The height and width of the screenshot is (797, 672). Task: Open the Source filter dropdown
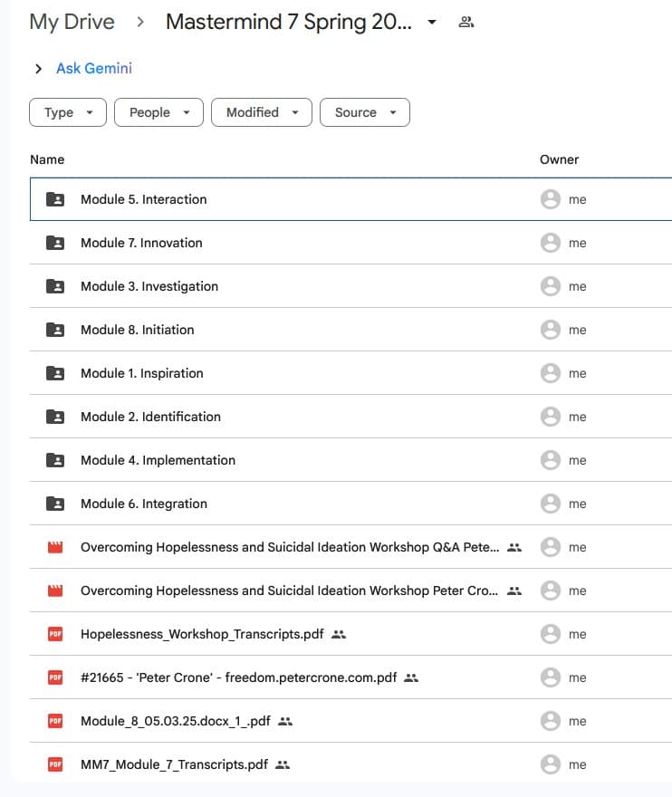click(x=365, y=112)
